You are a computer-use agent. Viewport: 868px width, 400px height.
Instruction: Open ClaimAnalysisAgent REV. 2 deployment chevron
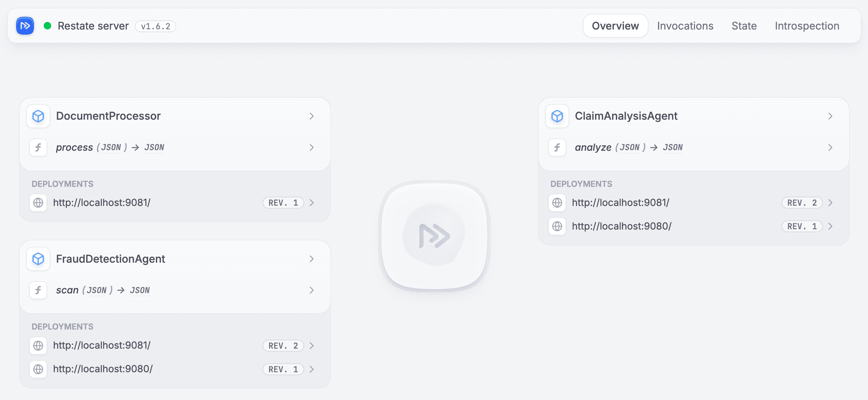coord(830,203)
